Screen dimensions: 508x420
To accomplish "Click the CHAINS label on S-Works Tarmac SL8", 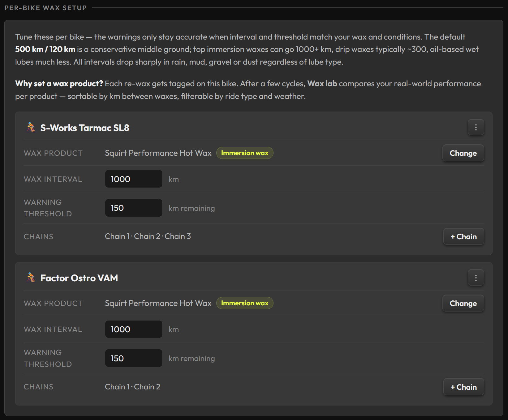I will [x=38, y=237].
